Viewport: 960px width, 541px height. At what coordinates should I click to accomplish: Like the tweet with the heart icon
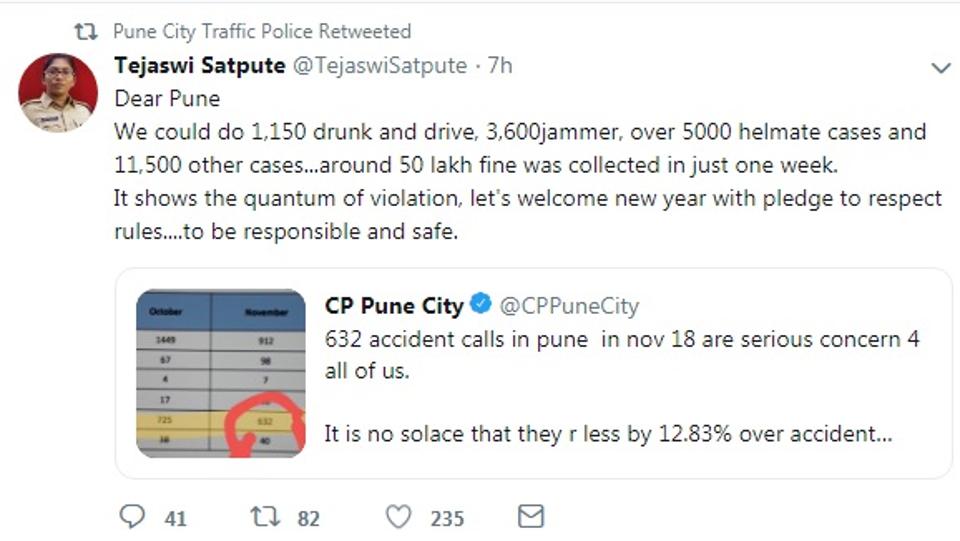[398, 516]
